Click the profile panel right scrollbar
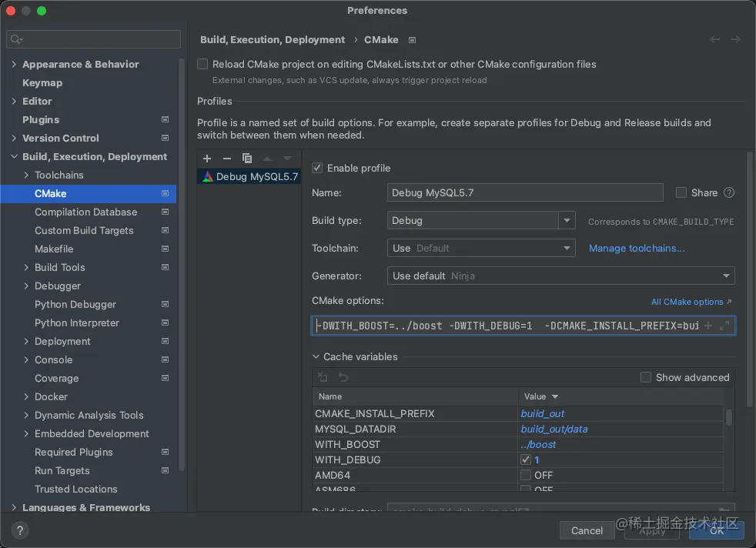Viewport: 756px width, 548px height. tap(750, 279)
